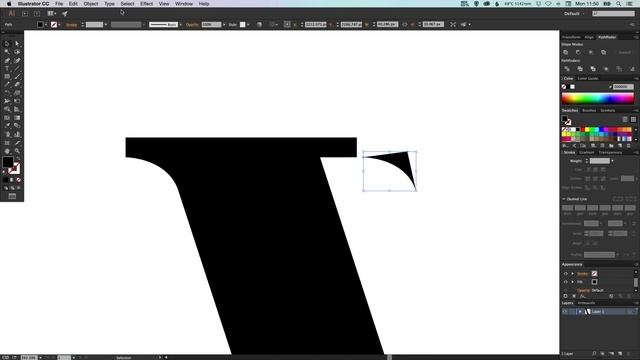Toggle Fill visibility eye in Appearance panel

566,282
